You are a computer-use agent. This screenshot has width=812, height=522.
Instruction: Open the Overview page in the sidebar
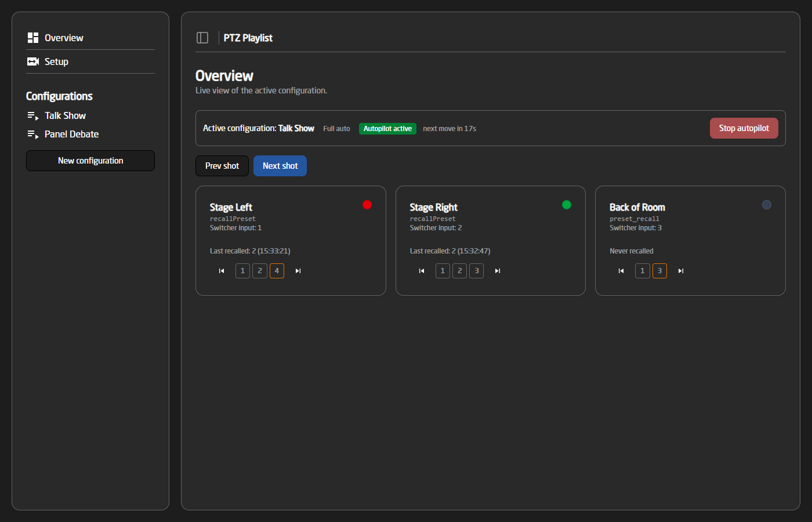tap(90, 38)
